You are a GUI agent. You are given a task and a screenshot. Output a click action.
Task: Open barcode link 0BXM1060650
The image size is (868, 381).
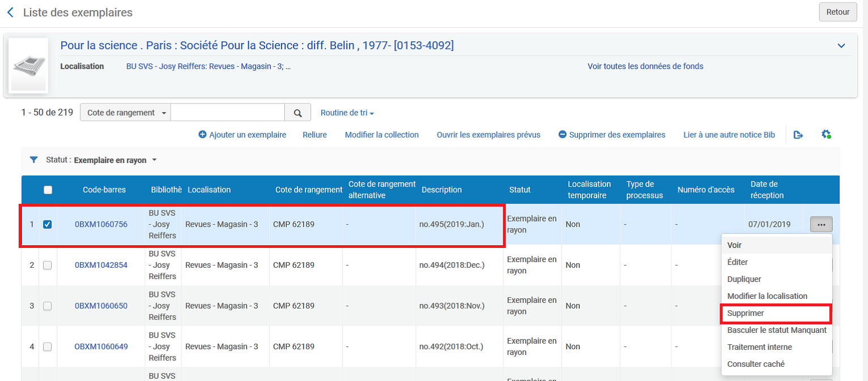(x=101, y=306)
